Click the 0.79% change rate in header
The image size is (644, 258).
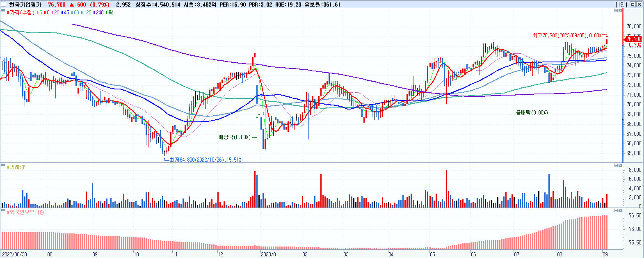point(100,5)
